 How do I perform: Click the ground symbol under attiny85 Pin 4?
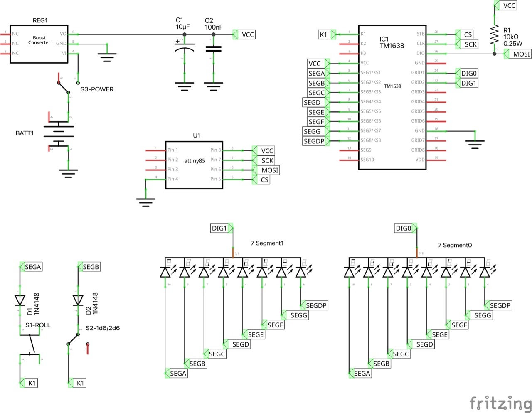pos(145,202)
